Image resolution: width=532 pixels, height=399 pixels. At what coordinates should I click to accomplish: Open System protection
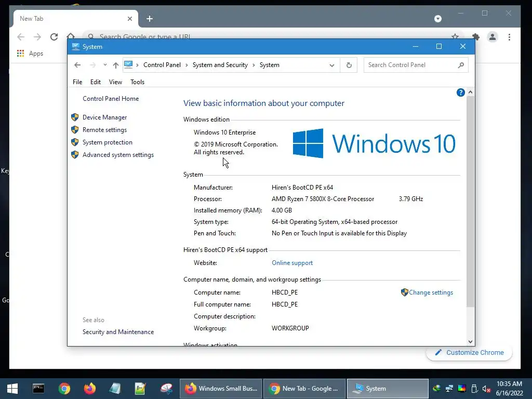coord(107,142)
